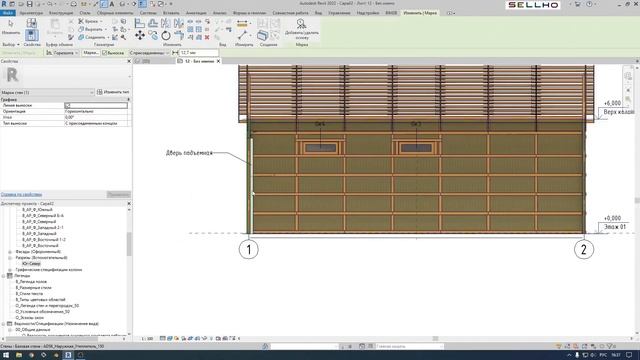Activate the Move tool in Modify panel

click(140, 36)
